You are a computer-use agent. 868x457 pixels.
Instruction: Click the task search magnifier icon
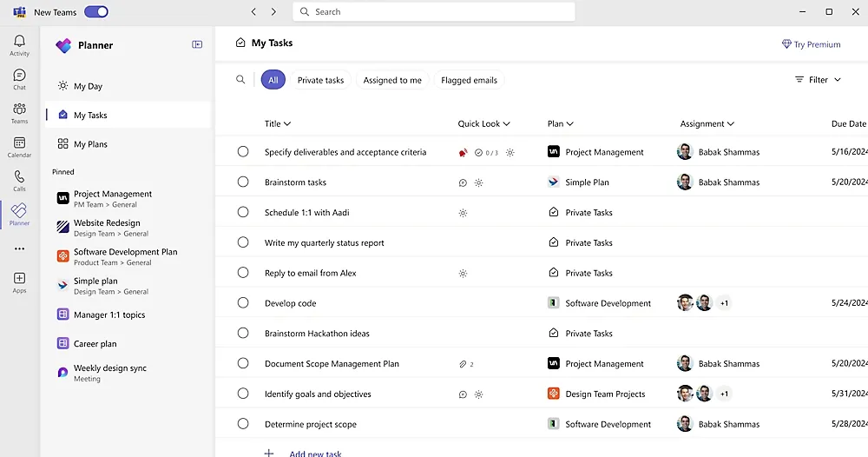[x=240, y=80]
